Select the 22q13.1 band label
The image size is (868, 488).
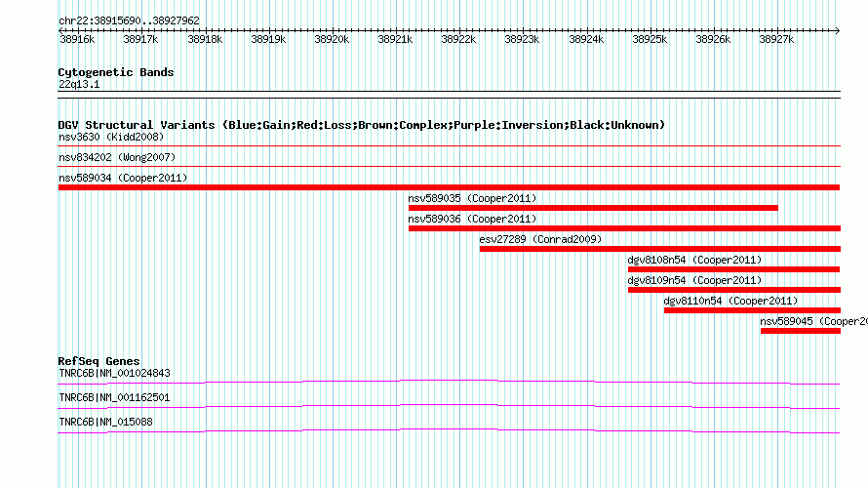tap(79, 84)
